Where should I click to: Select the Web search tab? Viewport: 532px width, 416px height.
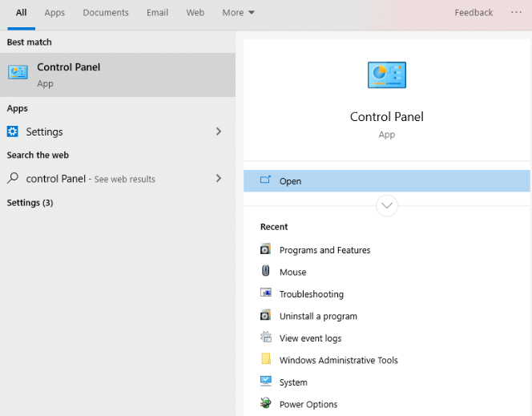[x=195, y=13]
